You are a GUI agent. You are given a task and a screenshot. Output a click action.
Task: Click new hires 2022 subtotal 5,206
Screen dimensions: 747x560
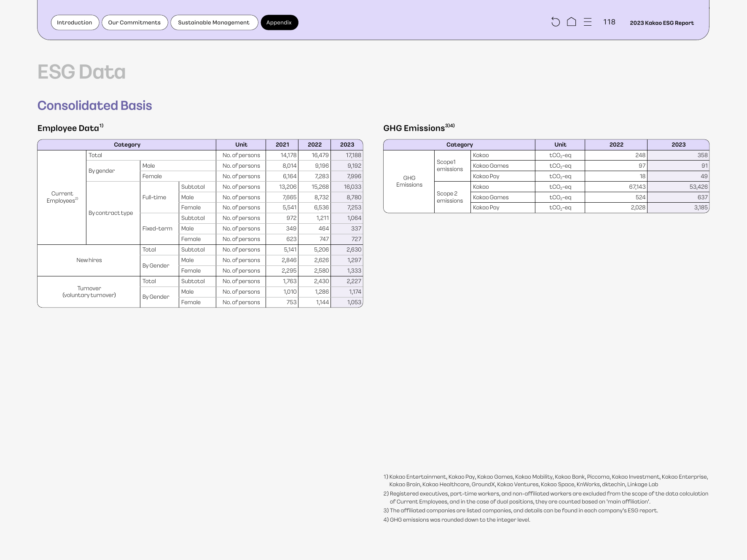click(x=321, y=249)
